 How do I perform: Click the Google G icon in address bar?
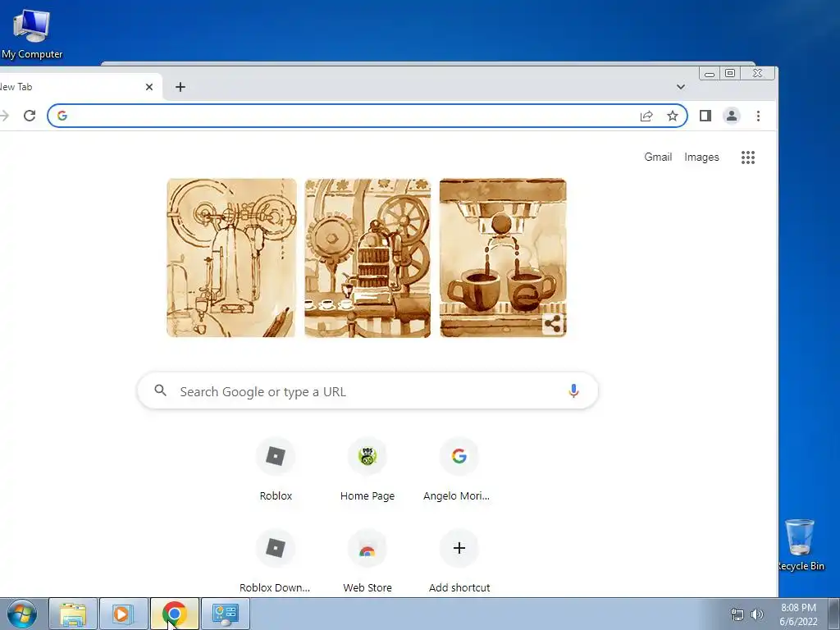coord(62,116)
